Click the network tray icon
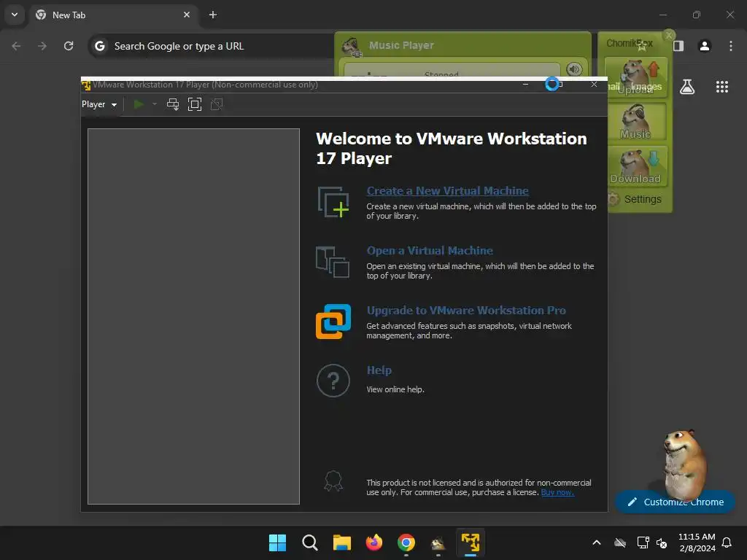 [643, 542]
